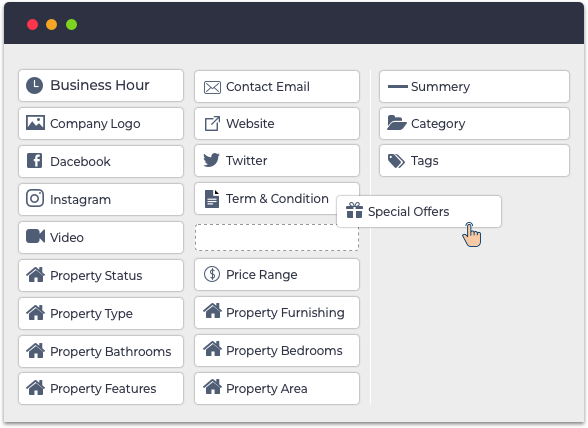
Task: Click the open folder icon for Category
Action: coord(397,123)
